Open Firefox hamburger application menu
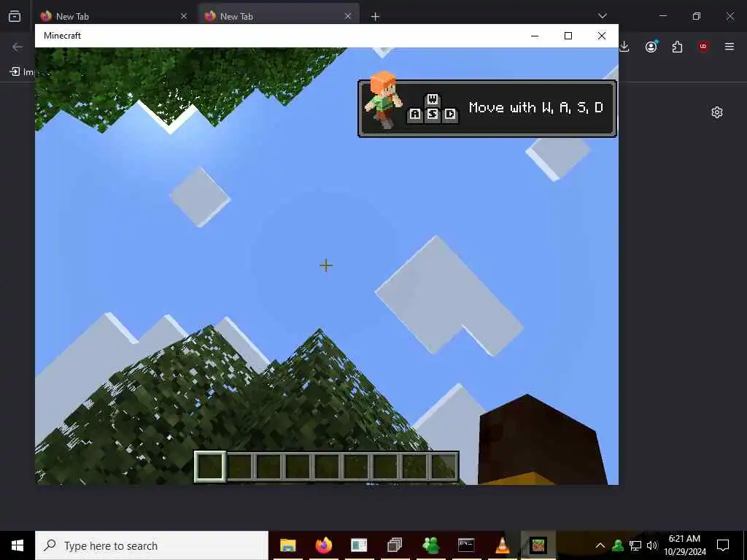 click(x=729, y=47)
